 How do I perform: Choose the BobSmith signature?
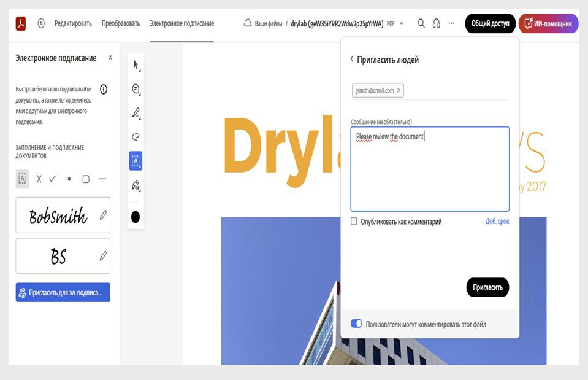pos(58,215)
